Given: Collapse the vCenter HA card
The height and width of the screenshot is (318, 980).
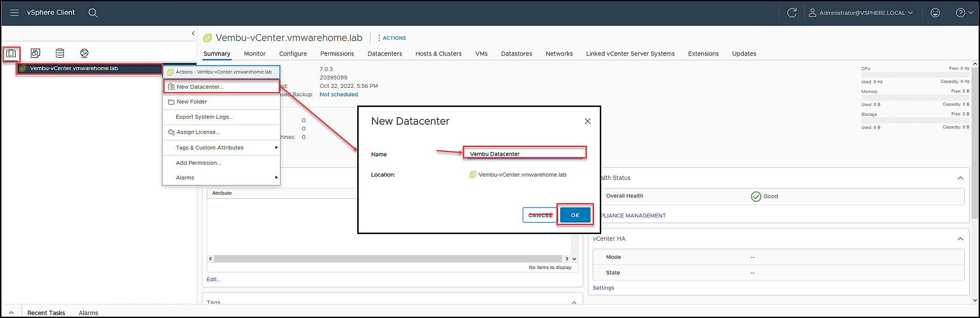Looking at the screenshot, I should tap(960, 239).
